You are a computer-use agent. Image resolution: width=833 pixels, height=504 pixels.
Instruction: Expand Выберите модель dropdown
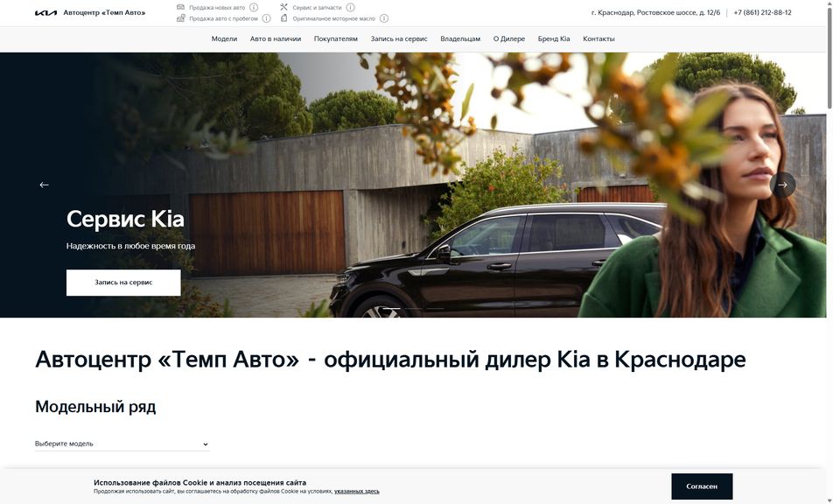[x=122, y=444]
